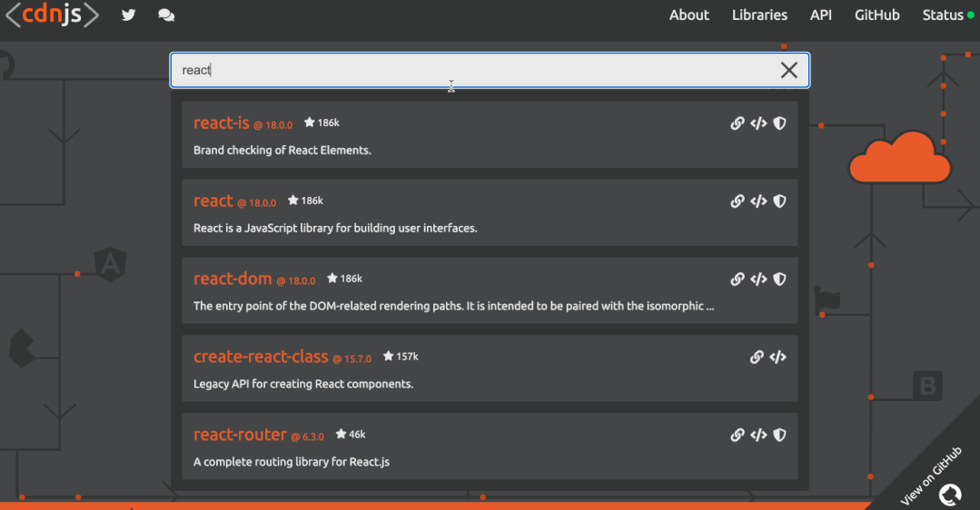Copy script tag icon for create-react-class
Viewport: 980px width, 510px height.
[x=778, y=357]
